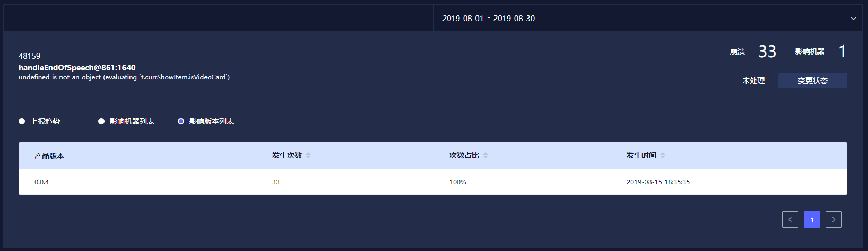Image resolution: width=868 pixels, height=251 pixels.
Task: Click the handleEndOfSpeech@861:1640 error title
Action: [77, 67]
